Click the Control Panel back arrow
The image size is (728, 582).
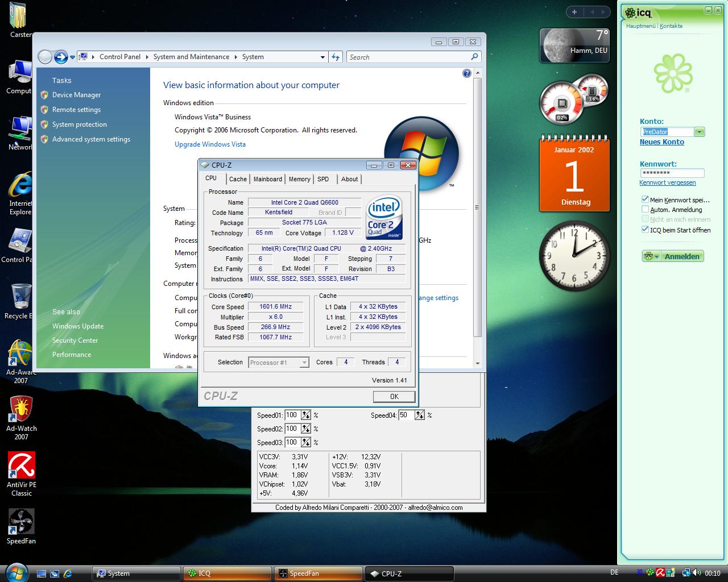coord(45,57)
